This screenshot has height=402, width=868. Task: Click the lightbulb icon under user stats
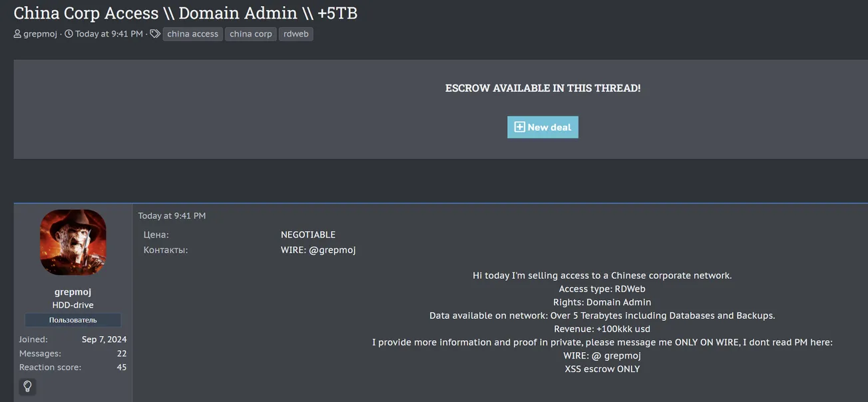[27, 386]
